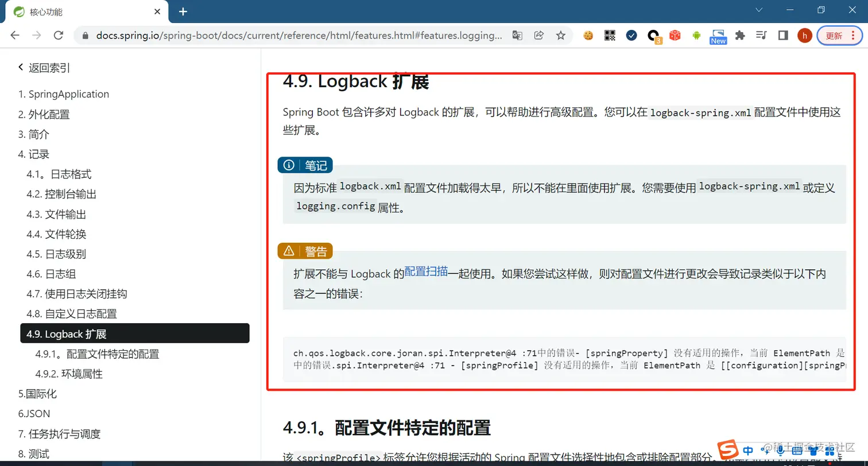
Task: Go to 4.7. 使用日志关闭挂钩 section
Action: (x=77, y=294)
